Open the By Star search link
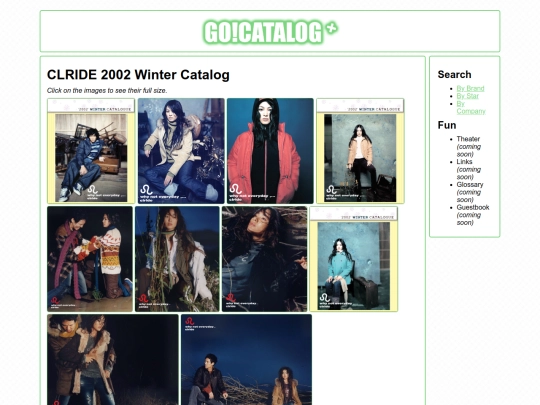Image resolution: width=540 pixels, height=405 pixels. pos(467,96)
